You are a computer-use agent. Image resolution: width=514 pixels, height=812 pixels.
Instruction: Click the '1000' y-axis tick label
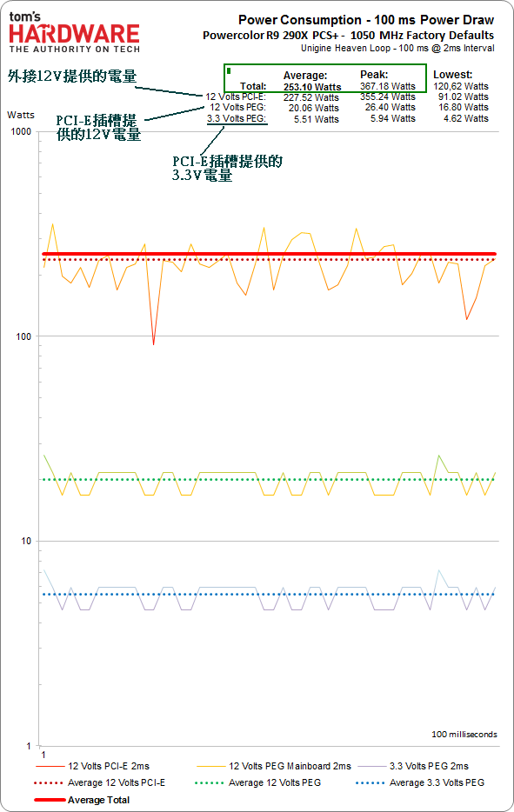21,131
